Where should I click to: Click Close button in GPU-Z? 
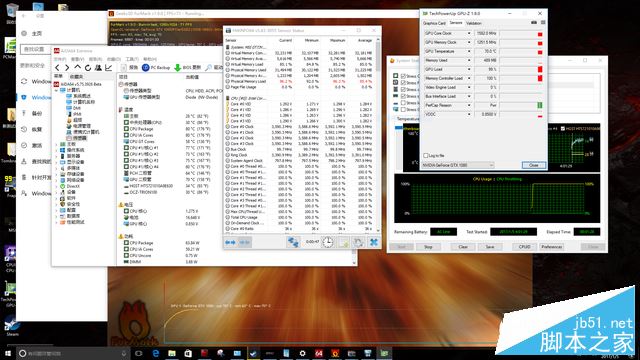click(534, 165)
